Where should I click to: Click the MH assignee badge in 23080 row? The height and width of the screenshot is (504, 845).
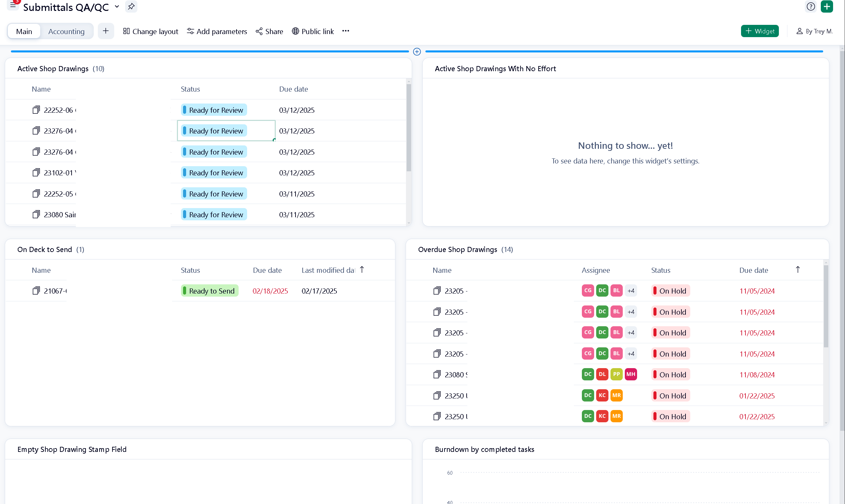631,375
